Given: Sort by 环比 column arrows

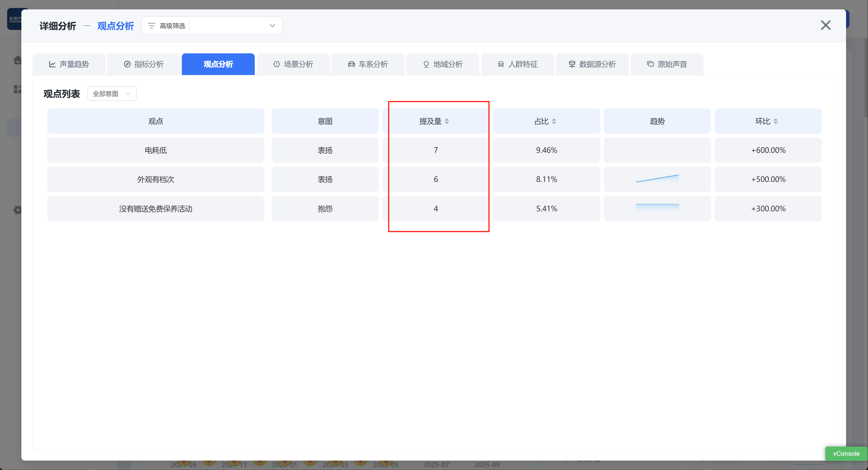Looking at the screenshot, I should click(x=776, y=121).
